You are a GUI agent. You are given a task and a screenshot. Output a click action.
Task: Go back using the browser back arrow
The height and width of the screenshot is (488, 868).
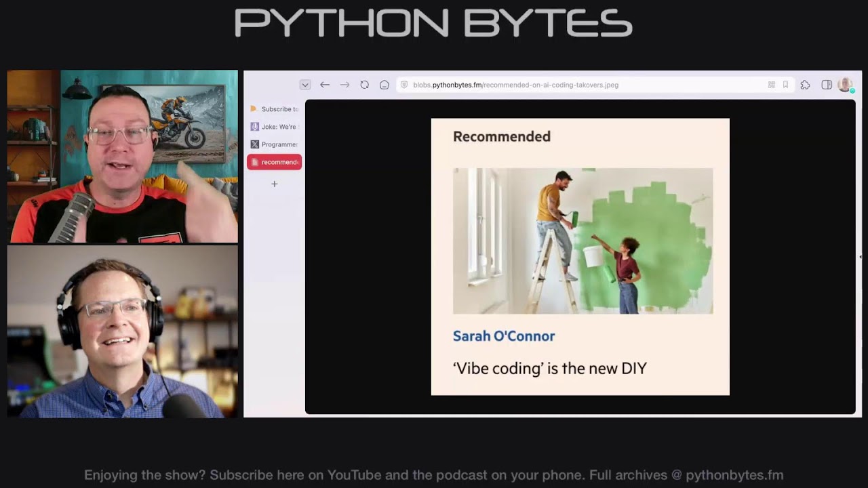[x=325, y=85]
